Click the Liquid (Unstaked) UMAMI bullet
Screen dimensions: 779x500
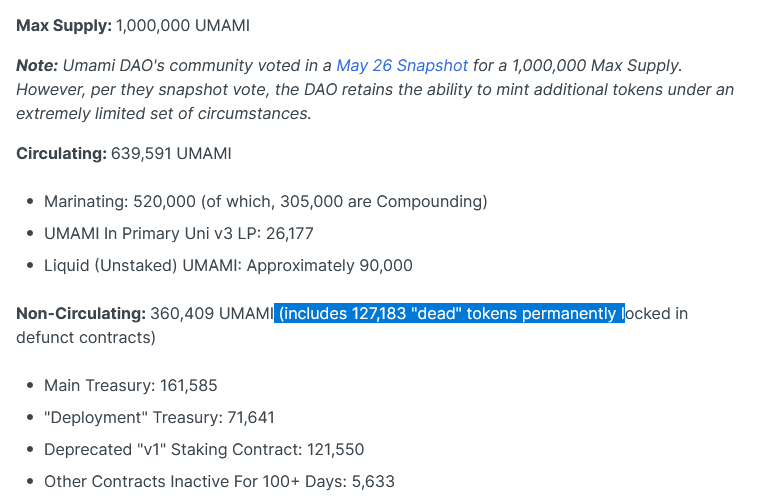228,265
